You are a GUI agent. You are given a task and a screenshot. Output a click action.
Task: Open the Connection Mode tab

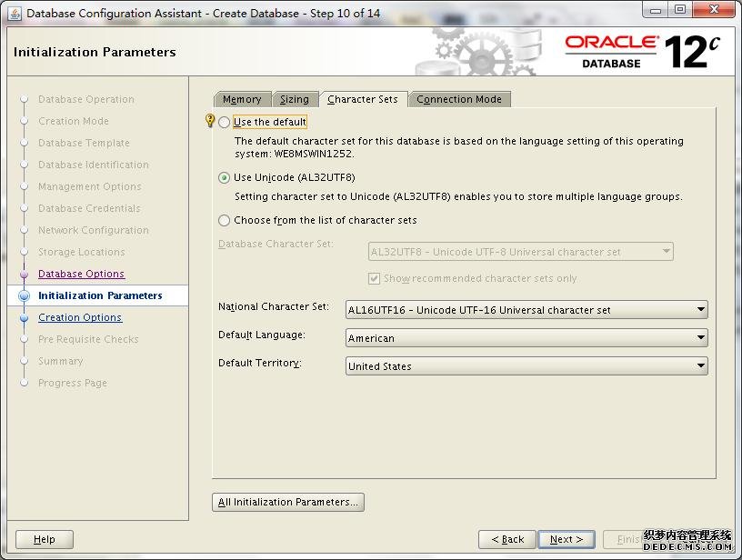pyautogui.click(x=458, y=99)
